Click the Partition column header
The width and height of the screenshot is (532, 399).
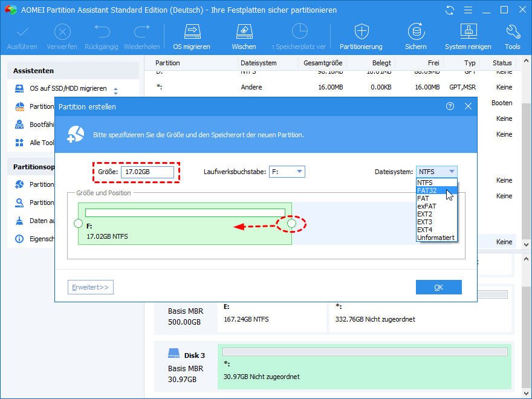(167, 63)
